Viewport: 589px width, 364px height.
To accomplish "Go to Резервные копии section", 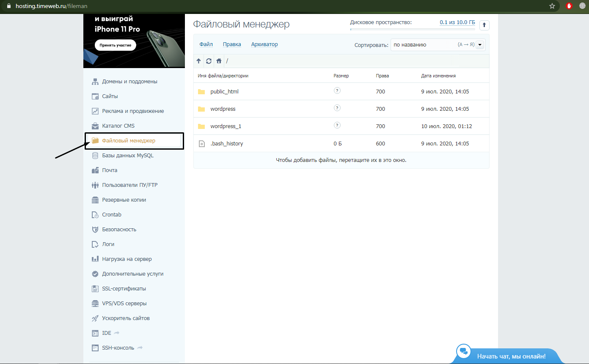I will pos(124,200).
